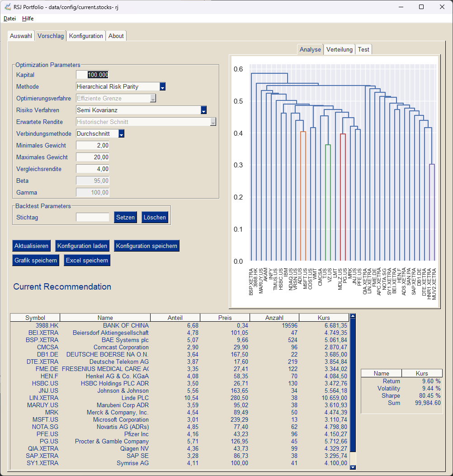453x476 pixels.
Task: Click the Kapital input field
Action: click(x=93, y=75)
